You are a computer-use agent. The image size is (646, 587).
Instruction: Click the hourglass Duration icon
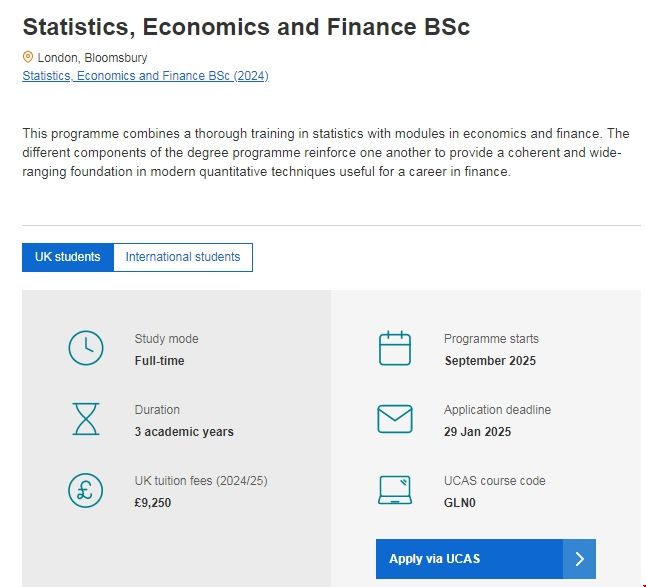(86, 419)
